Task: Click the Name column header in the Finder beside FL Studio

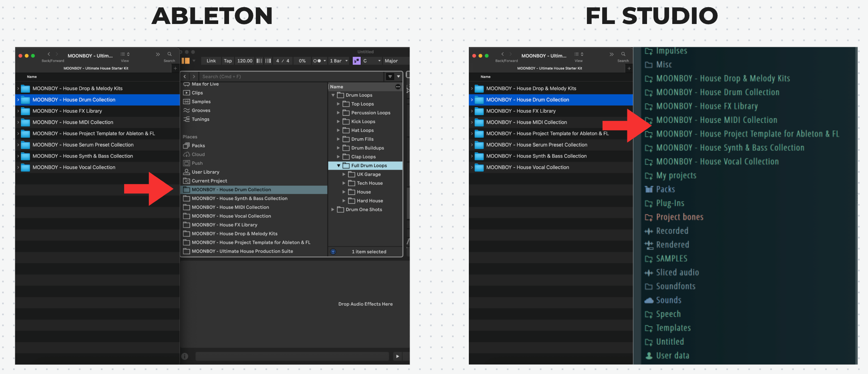Action: 485,77
